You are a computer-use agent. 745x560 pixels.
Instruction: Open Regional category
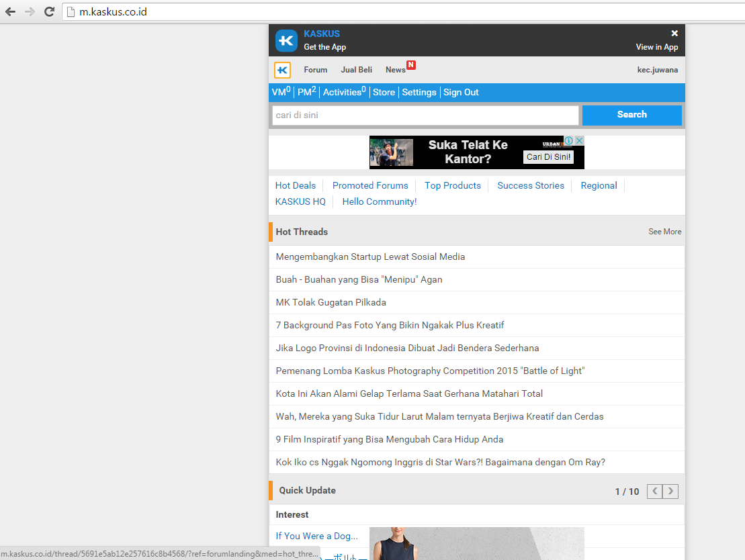tap(599, 186)
